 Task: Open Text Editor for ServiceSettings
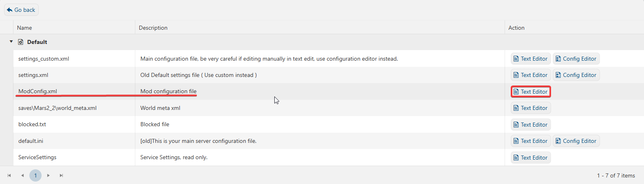(530, 158)
